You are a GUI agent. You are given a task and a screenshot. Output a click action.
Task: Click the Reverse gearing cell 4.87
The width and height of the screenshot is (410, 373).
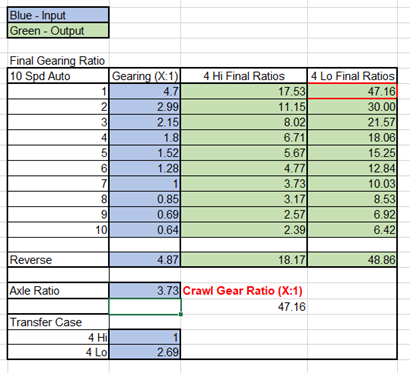pyautogui.click(x=145, y=260)
